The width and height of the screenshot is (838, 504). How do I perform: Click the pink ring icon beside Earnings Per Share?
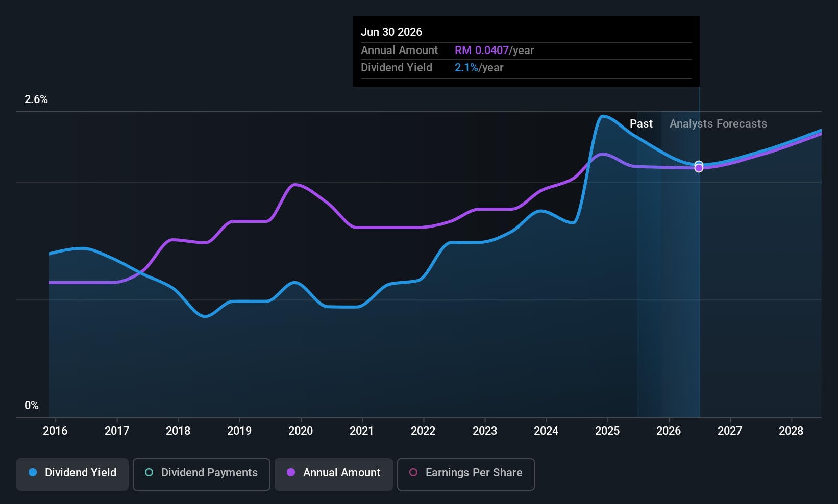click(413, 473)
